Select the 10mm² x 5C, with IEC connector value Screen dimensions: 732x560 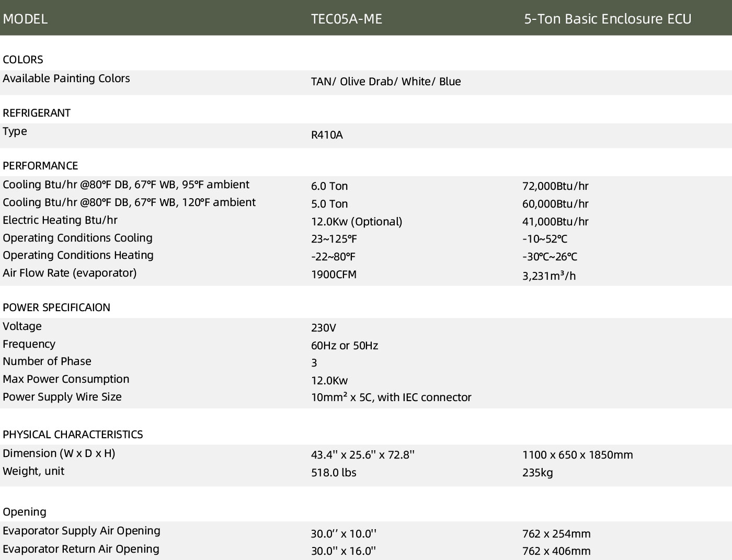(391, 397)
